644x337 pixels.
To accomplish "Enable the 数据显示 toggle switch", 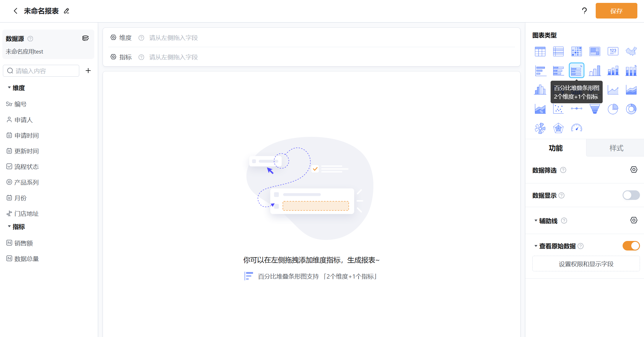I will [x=631, y=195].
